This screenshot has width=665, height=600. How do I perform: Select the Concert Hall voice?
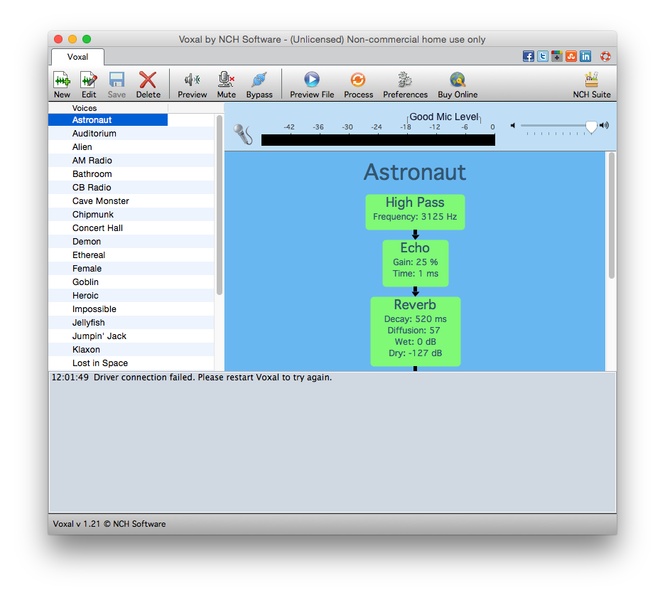click(x=131, y=228)
